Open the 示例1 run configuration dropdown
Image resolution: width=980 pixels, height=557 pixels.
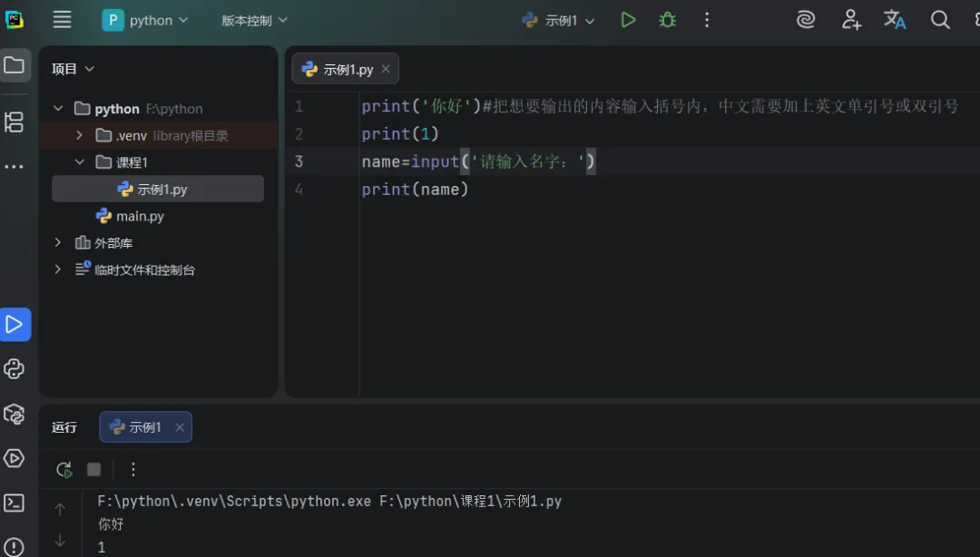point(558,21)
